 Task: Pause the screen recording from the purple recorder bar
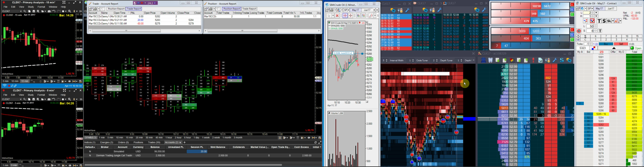138,3
